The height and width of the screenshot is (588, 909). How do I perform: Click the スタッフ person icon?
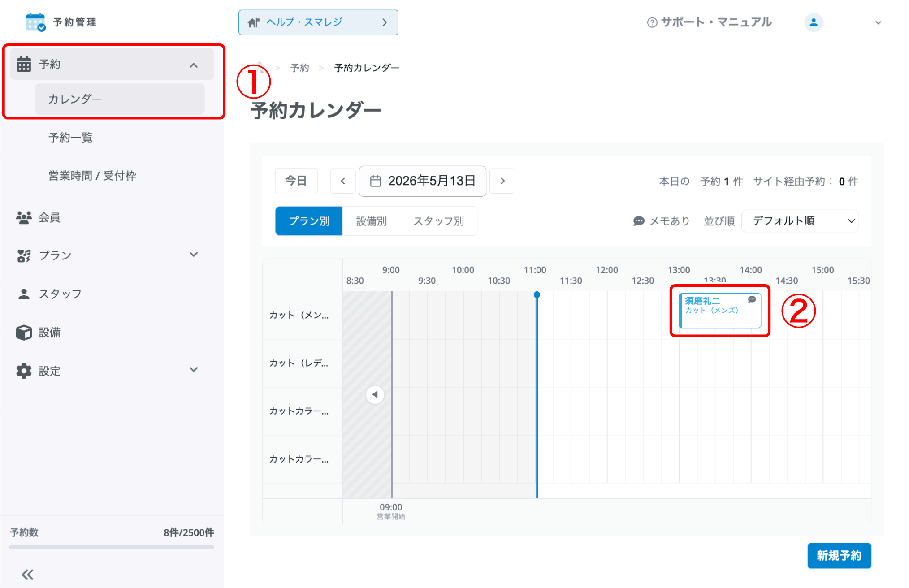(x=24, y=294)
